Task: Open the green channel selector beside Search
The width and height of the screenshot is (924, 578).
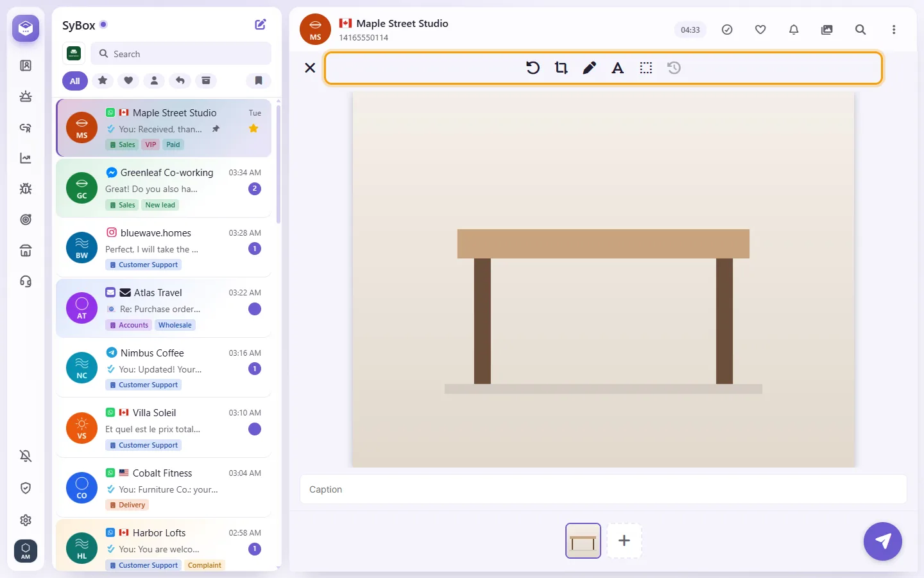Action: coord(74,53)
